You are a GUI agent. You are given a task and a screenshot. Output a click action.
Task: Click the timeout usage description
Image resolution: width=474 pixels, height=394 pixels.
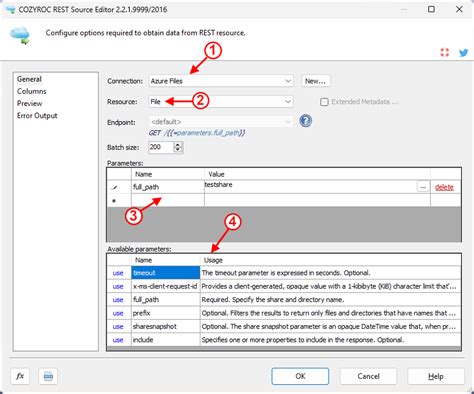point(286,273)
